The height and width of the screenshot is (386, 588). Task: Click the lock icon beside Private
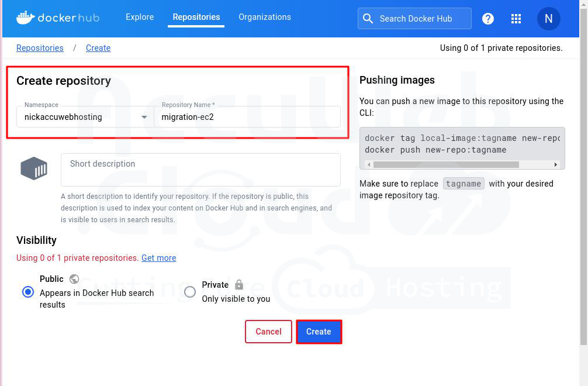[x=238, y=285]
